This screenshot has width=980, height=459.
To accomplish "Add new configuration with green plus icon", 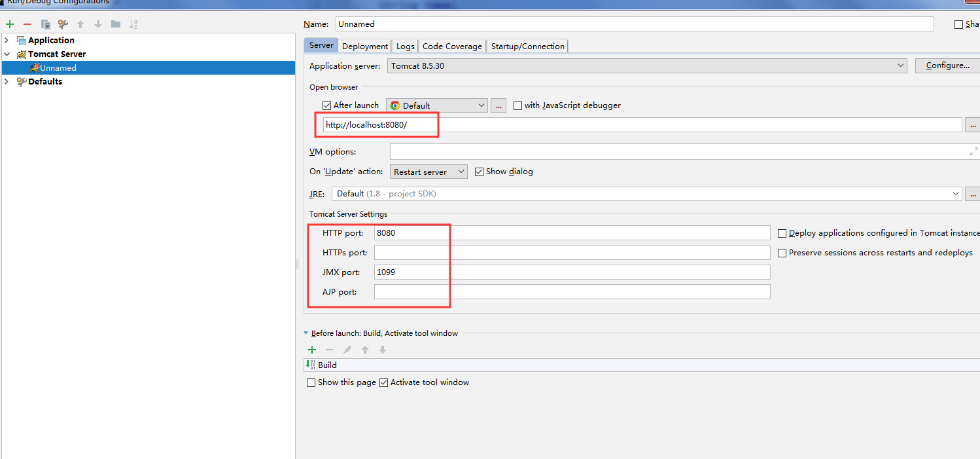I will coord(10,24).
